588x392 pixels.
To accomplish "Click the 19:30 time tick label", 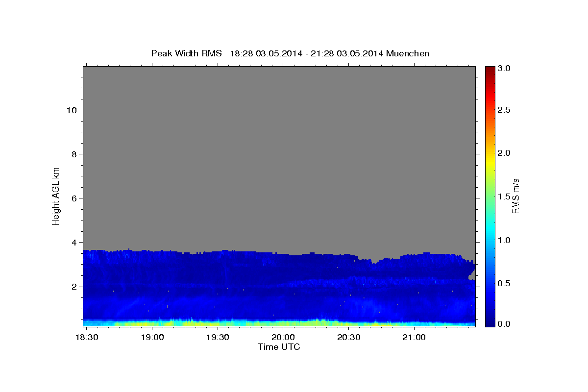I will click(x=218, y=338).
